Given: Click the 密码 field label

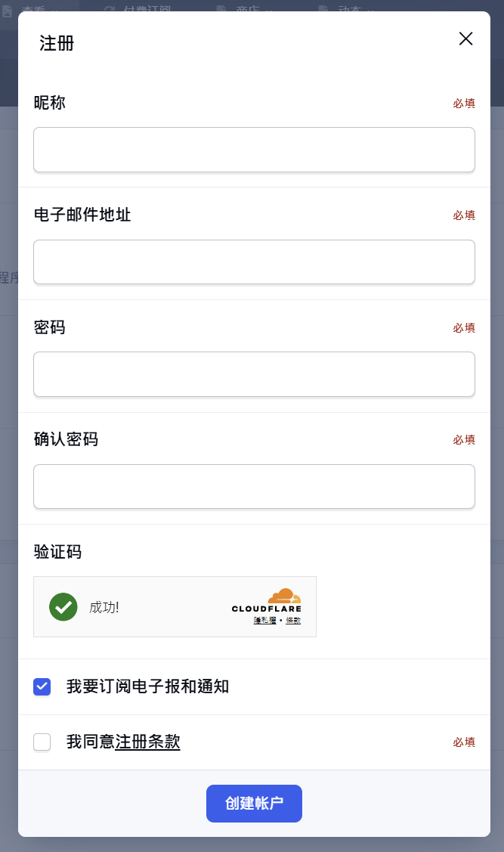Looking at the screenshot, I should tap(49, 327).
